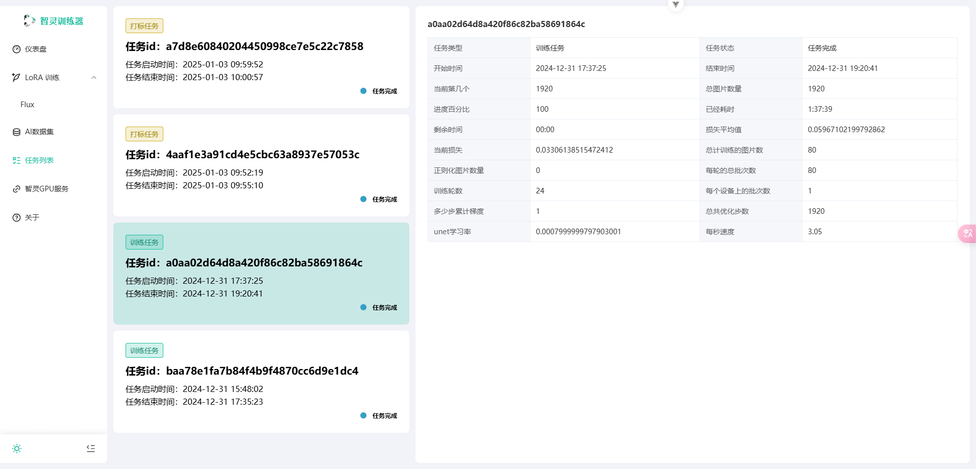The width and height of the screenshot is (980, 469).
Task: Click start time 2025-01-03 09:52:19 on task 4aaf1e3a
Action: (x=223, y=172)
